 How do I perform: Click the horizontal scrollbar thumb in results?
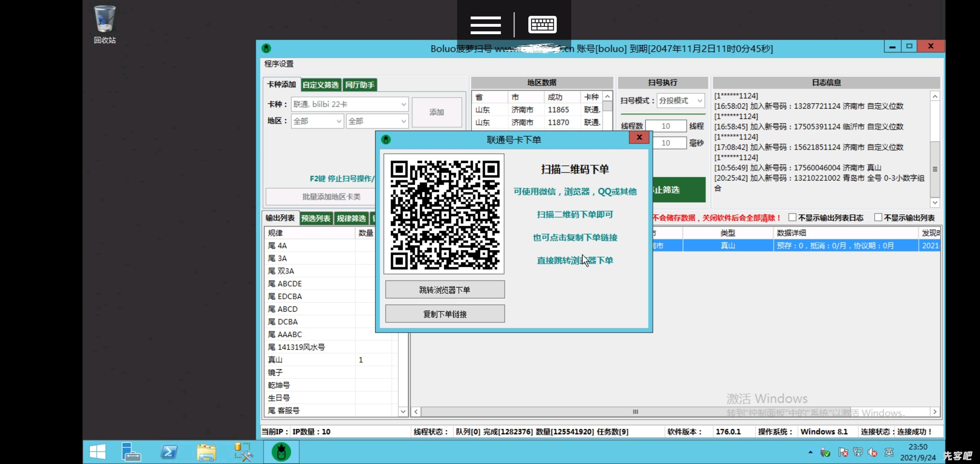635,411
